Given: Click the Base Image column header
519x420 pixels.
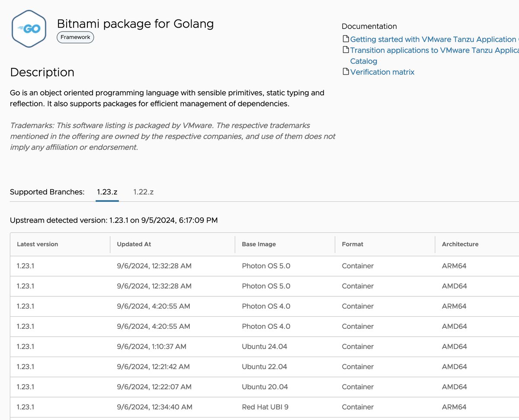Looking at the screenshot, I should (259, 244).
